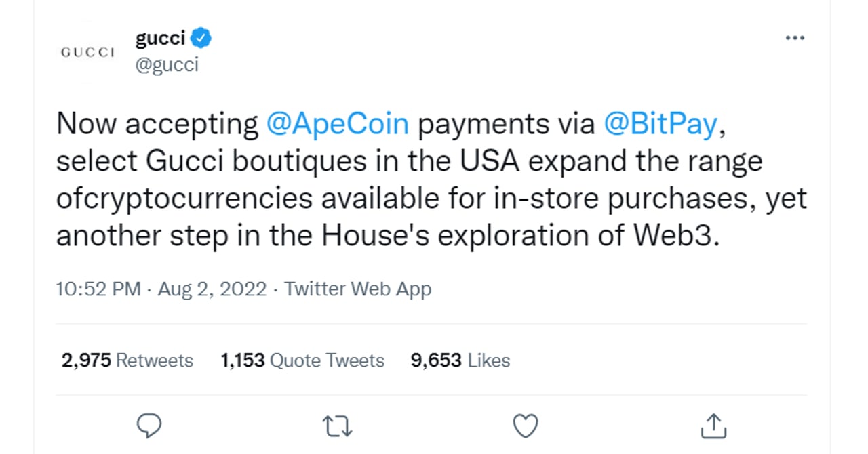The width and height of the screenshot is (868, 454).
Task: Click the heart icon below the tweet
Action: [525, 426]
